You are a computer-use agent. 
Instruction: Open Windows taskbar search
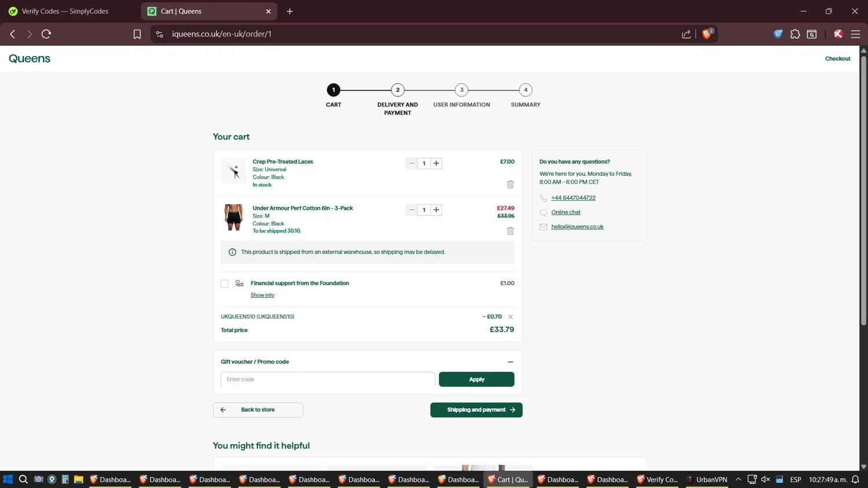coord(23,479)
